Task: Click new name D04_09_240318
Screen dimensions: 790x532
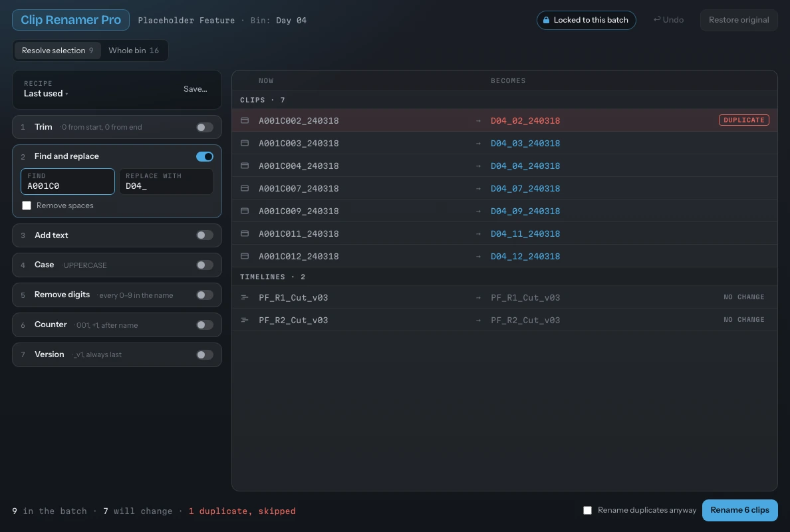Action: 525,211
